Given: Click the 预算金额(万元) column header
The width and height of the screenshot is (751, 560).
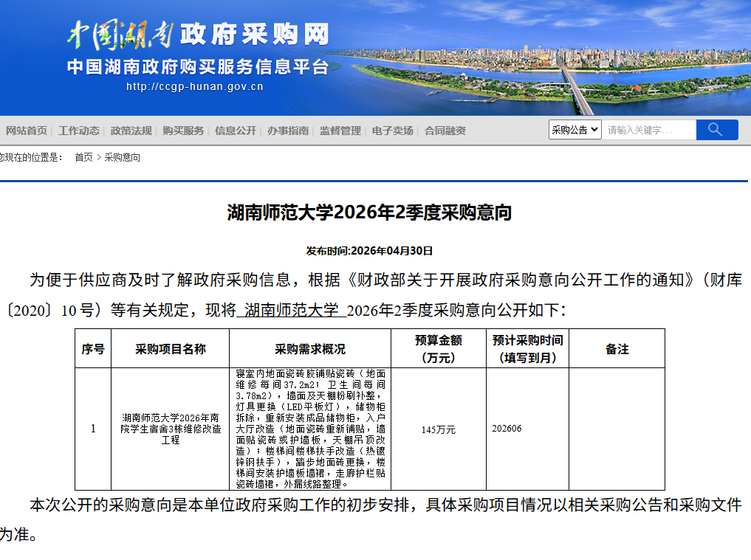Looking at the screenshot, I should click(x=438, y=349).
